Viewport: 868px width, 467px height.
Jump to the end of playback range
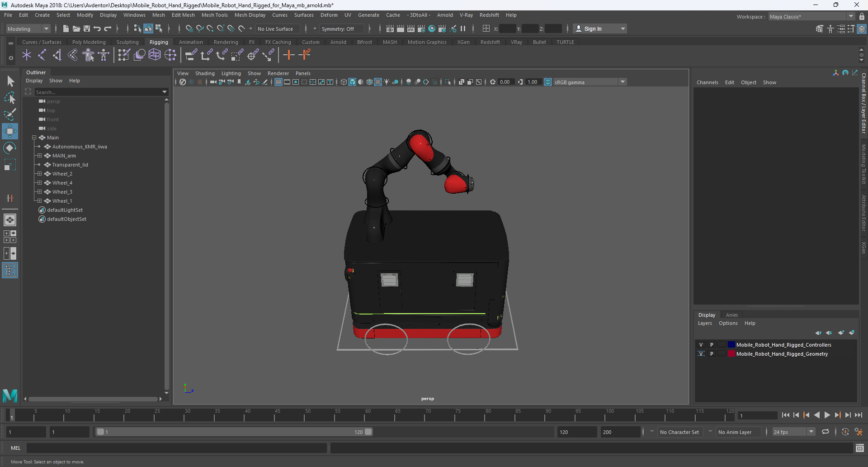858,415
